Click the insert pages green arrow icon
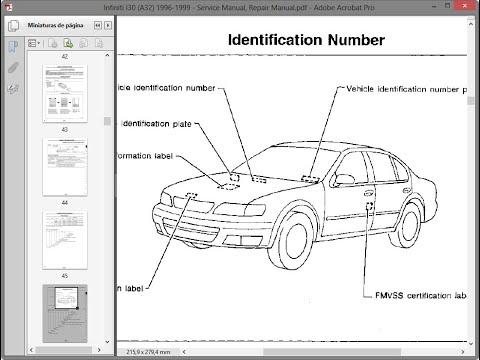480x360 pixels. click(68, 43)
